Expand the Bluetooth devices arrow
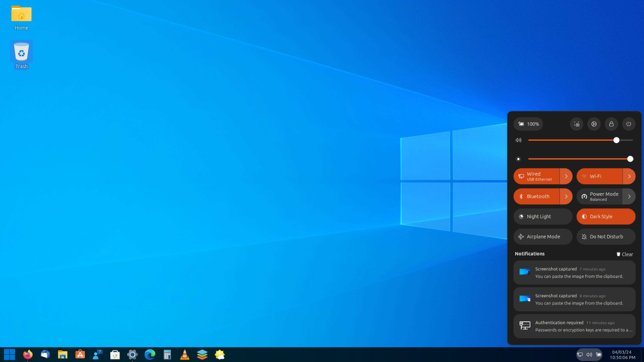The height and width of the screenshot is (362, 644). point(566,196)
